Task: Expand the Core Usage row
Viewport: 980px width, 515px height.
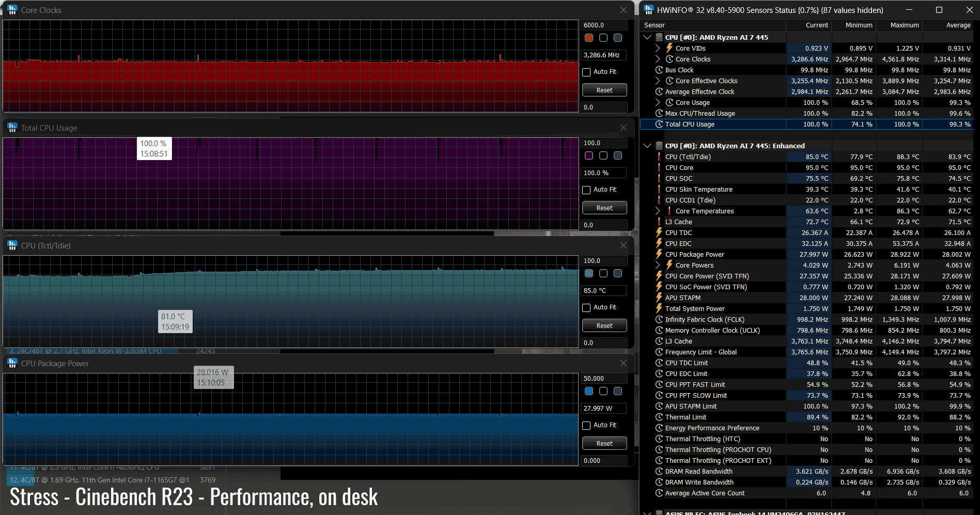Action: pos(658,102)
